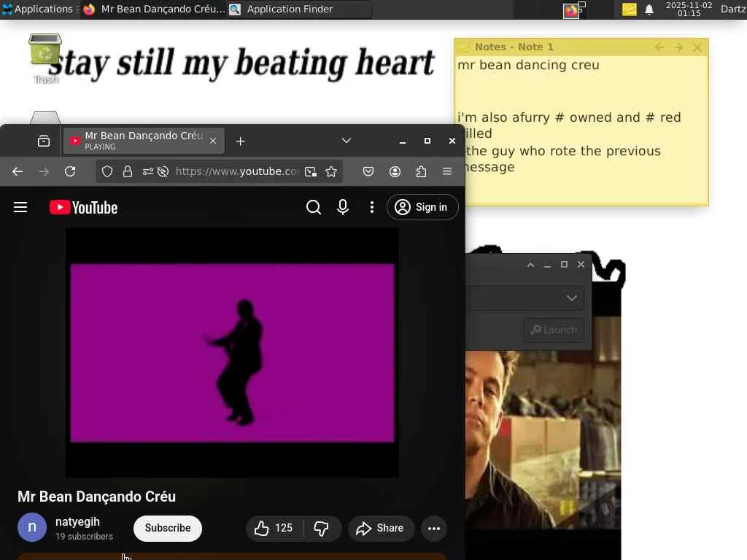Subscribe to natyegih
The height and width of the screenshot is (560, 747).
[x=168, y=528]
